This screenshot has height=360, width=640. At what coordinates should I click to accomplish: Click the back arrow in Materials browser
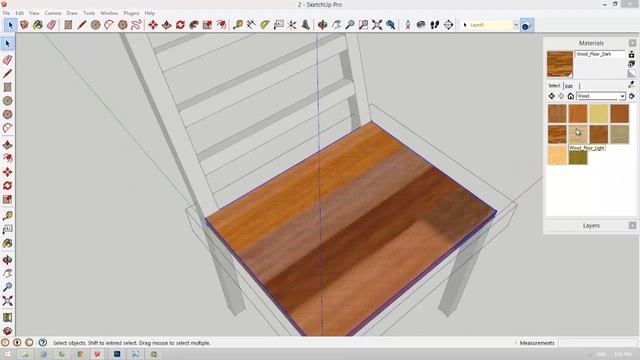click(x=552, y=96)
